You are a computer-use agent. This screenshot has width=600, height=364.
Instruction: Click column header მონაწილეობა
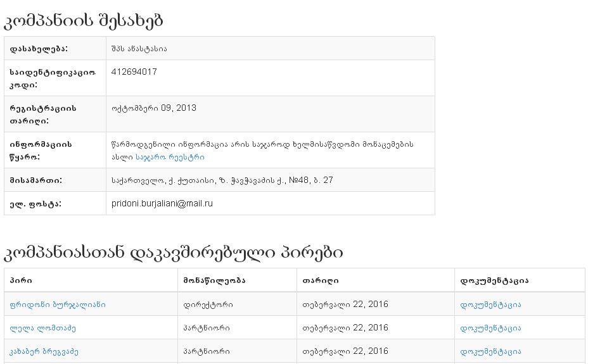click(214, 280)
